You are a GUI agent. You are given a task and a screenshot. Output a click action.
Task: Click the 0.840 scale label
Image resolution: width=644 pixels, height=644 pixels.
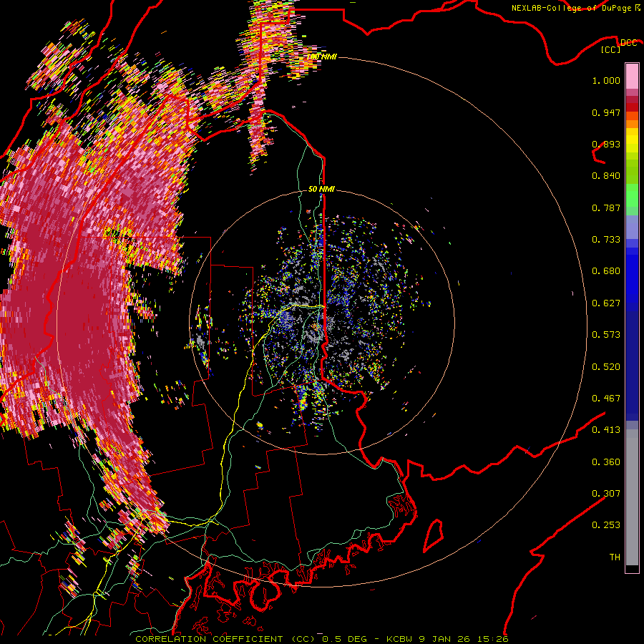click(606, 176)
